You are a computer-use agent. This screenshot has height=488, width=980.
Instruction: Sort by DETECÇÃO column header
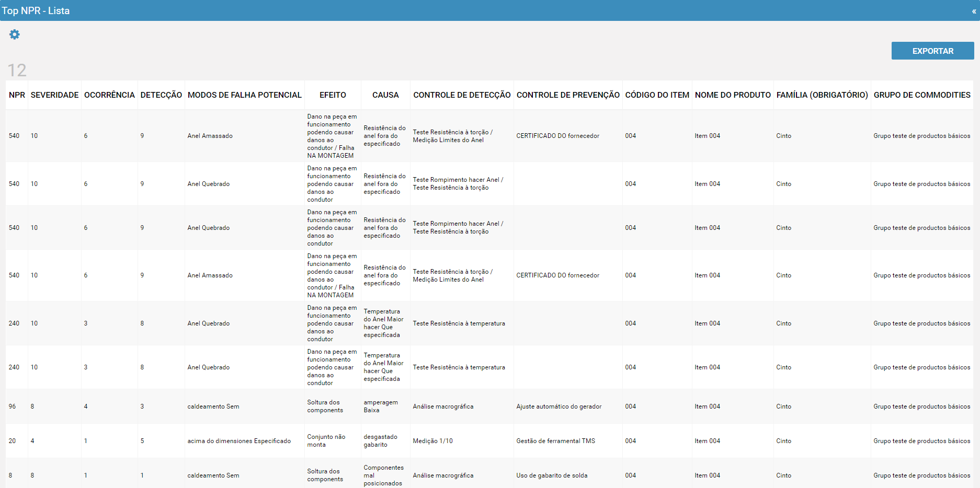[161, 95]
